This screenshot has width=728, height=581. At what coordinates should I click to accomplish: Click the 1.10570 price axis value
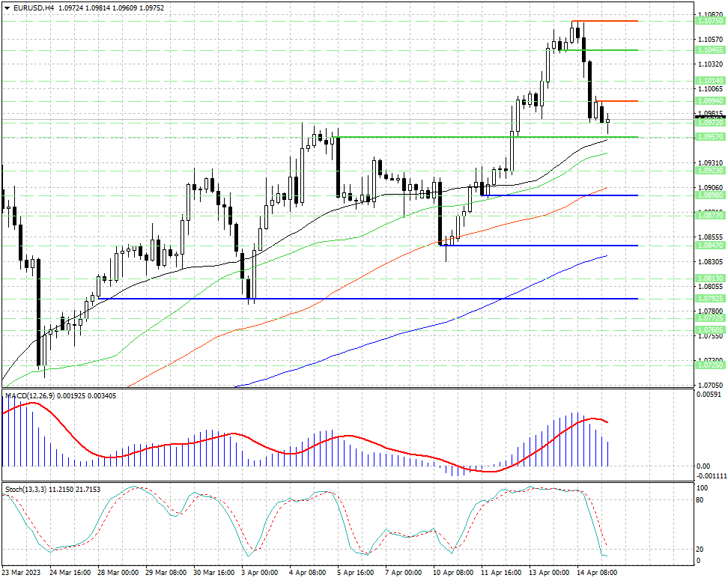pos(710,39)
